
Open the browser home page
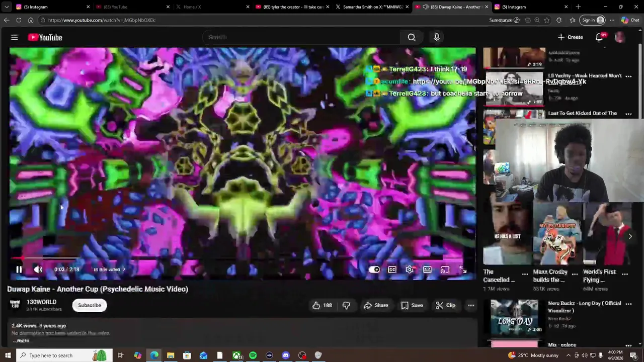pos(31,20)
